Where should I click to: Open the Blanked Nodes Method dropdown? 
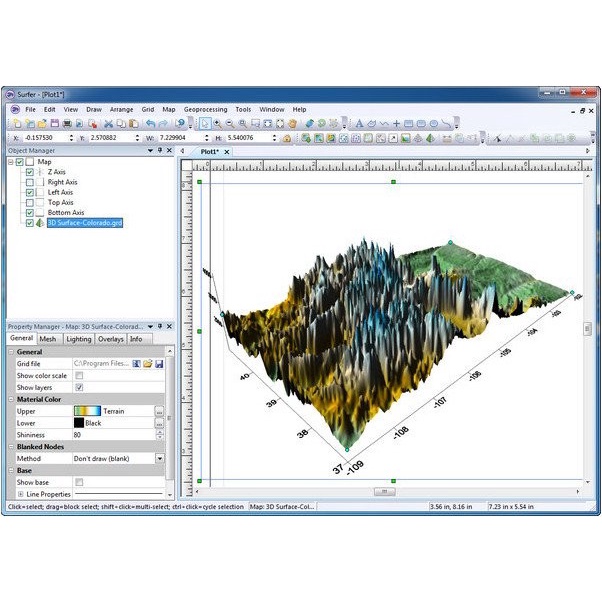pyautogui.click(x=159, y=458)
